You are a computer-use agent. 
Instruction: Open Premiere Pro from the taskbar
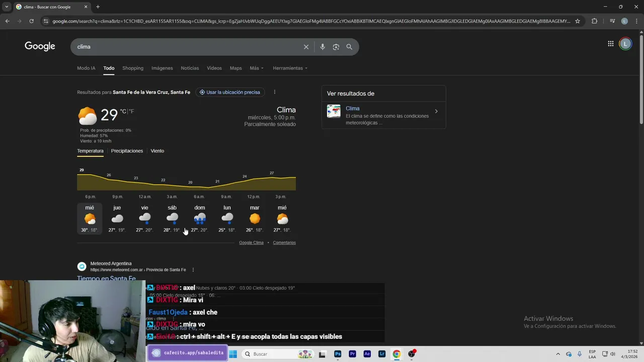[x=352, y=354]
